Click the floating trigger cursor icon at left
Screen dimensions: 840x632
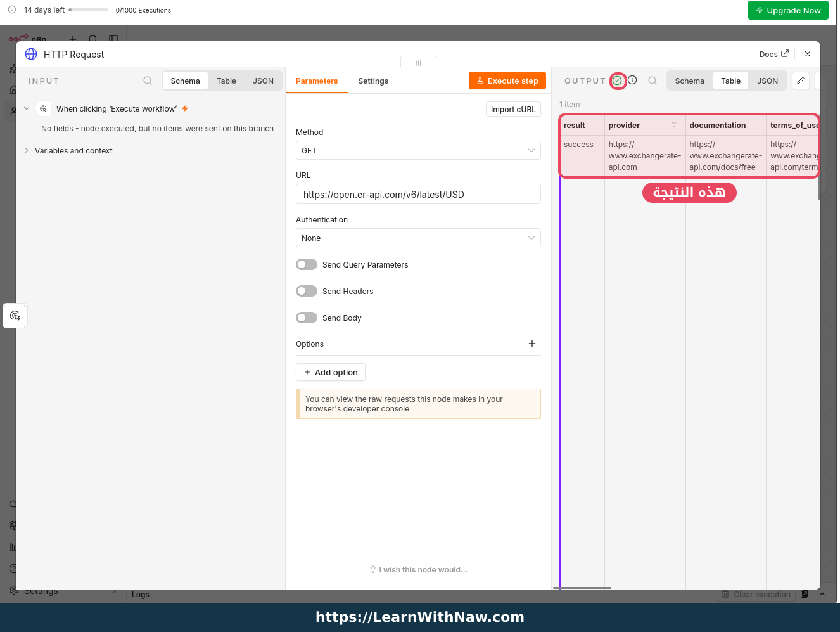(x=15, y=315)
